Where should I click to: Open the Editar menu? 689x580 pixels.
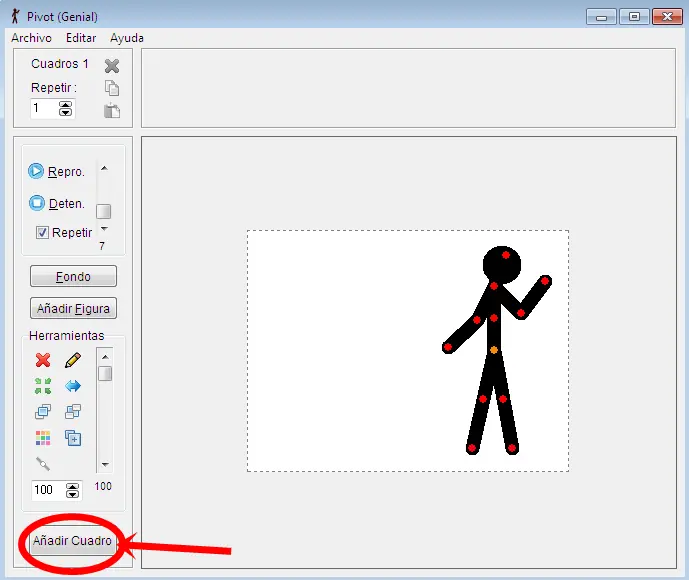(81, 38)
